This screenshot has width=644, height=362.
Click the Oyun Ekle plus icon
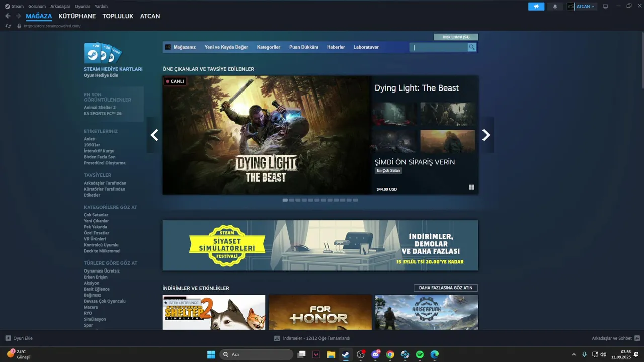[x=8, y=338]
